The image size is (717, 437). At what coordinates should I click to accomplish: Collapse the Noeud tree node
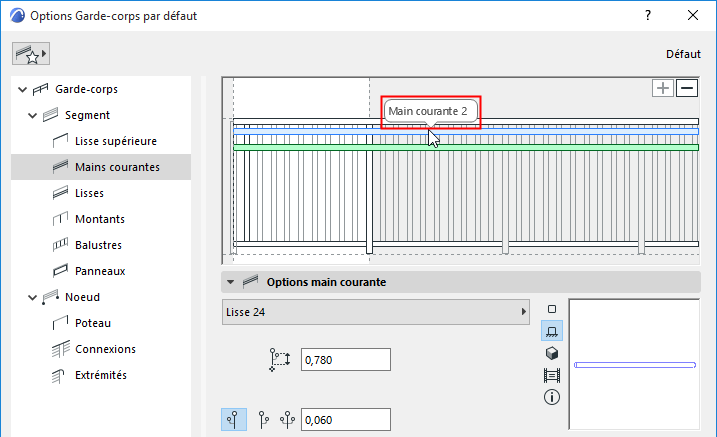tap(32, 298)
